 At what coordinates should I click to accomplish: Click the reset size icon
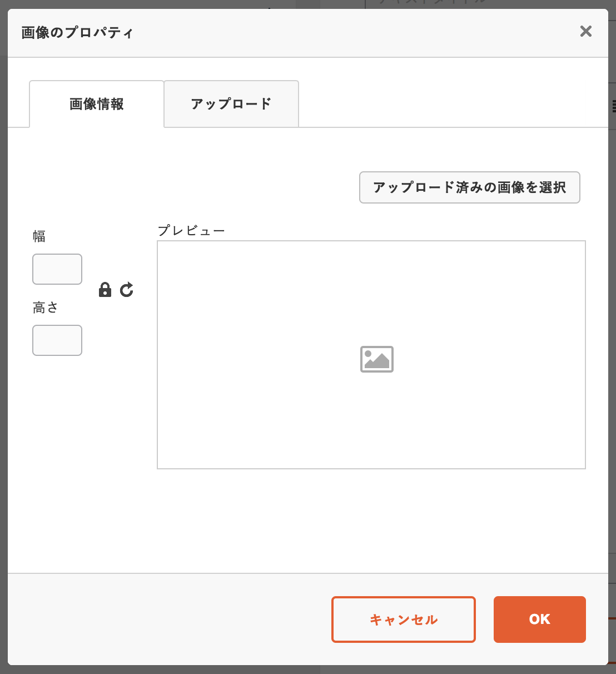point(127,290)
